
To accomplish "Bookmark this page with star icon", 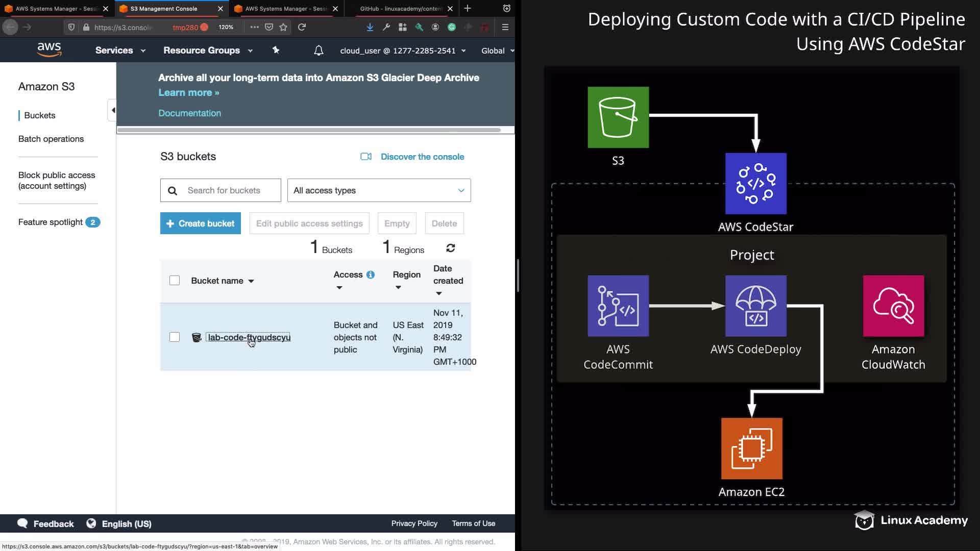I will tap(283, 27).
